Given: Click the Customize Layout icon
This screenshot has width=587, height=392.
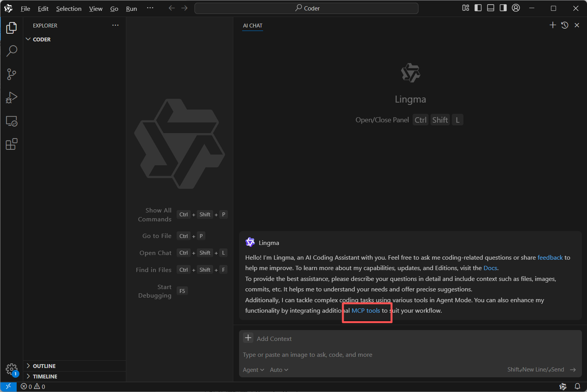Looking at the screenshot, I should [466, 8].
